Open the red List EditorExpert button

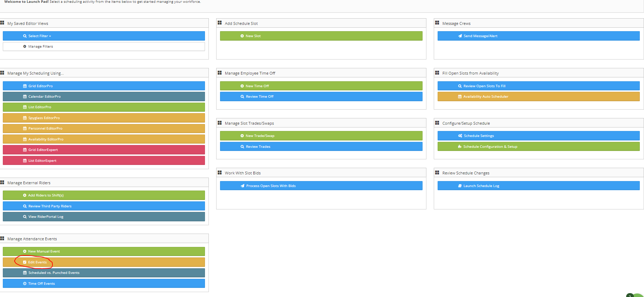pos(104,161)
